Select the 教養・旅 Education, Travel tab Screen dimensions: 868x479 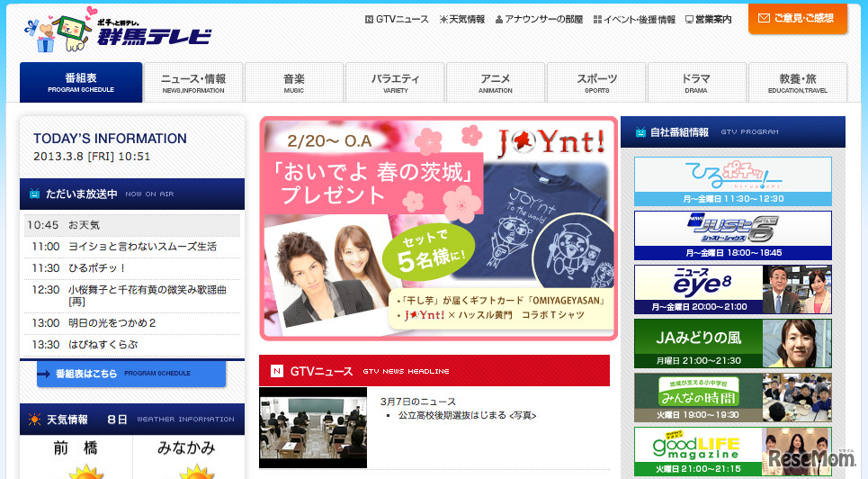(x=798, y=83)
